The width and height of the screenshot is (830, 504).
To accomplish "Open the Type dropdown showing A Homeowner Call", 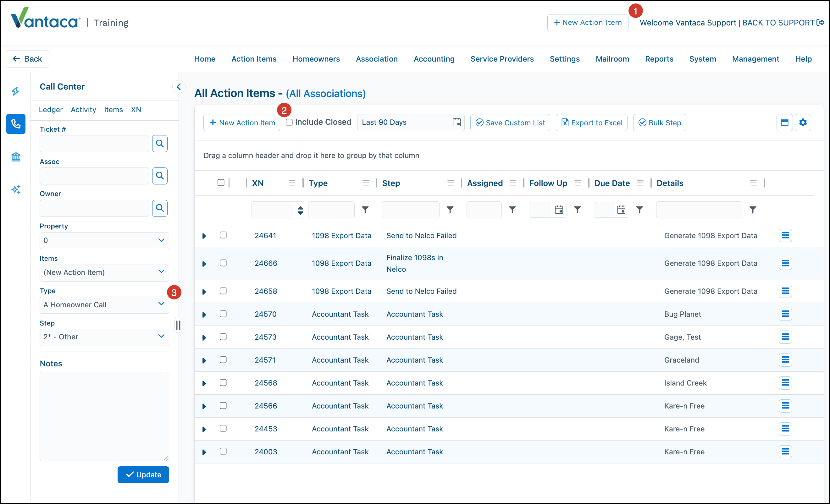I will [x=104, y=305].
